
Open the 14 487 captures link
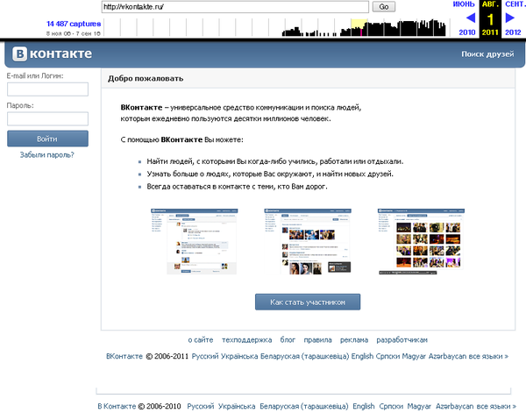click(x=74, y=24)
